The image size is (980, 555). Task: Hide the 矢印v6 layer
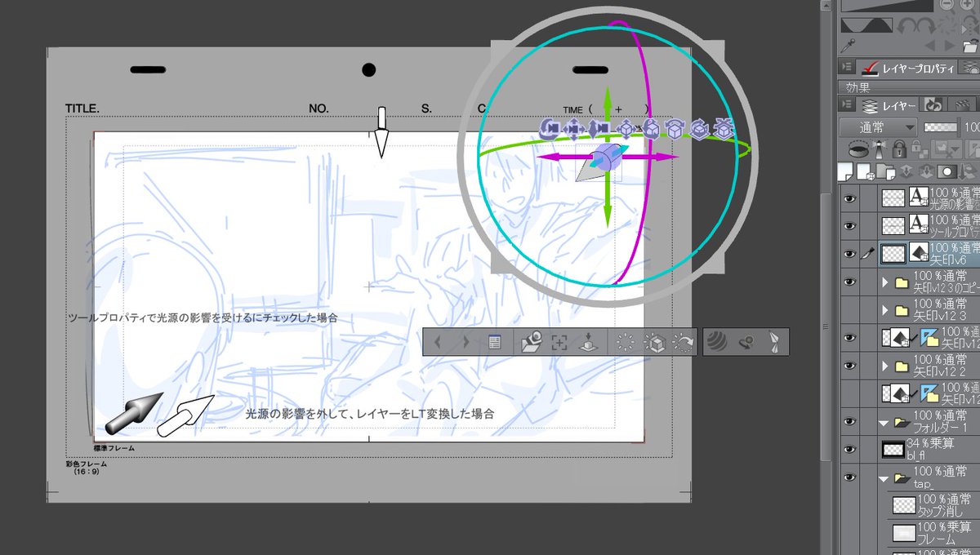(x=849, y=253)
